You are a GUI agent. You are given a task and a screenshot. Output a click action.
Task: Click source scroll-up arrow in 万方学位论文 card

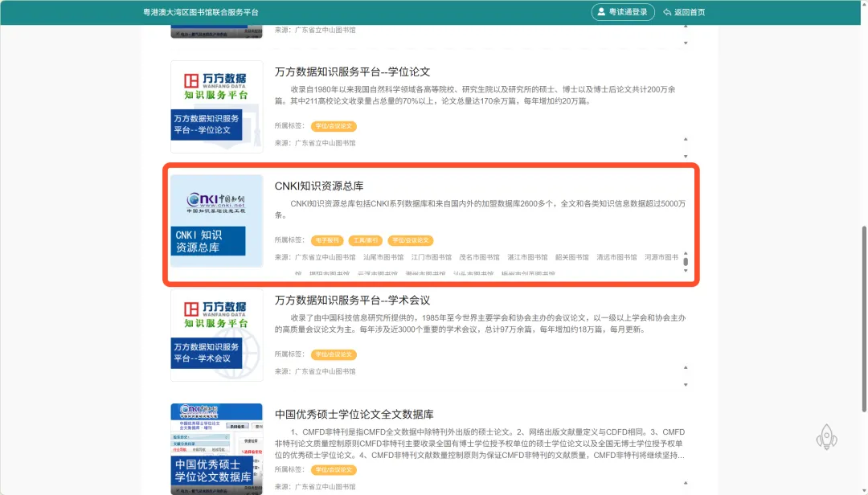(686, 139)
